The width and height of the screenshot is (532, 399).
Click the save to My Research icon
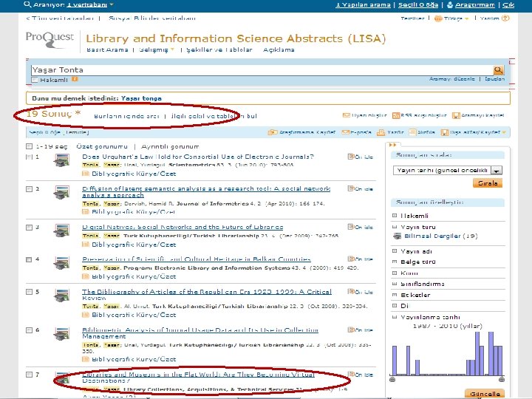click(x=273, y=132)
